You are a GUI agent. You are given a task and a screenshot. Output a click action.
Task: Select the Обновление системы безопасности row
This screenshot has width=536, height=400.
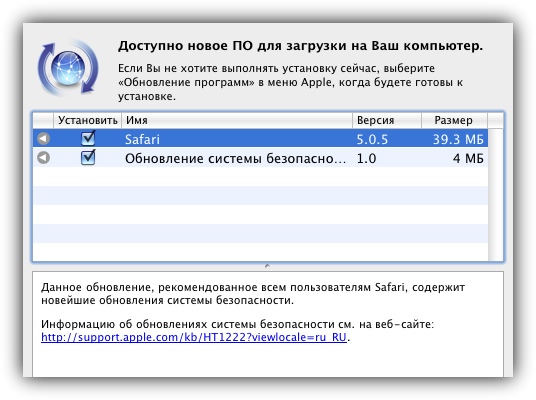pyautogui.click(x=260, y=158)
